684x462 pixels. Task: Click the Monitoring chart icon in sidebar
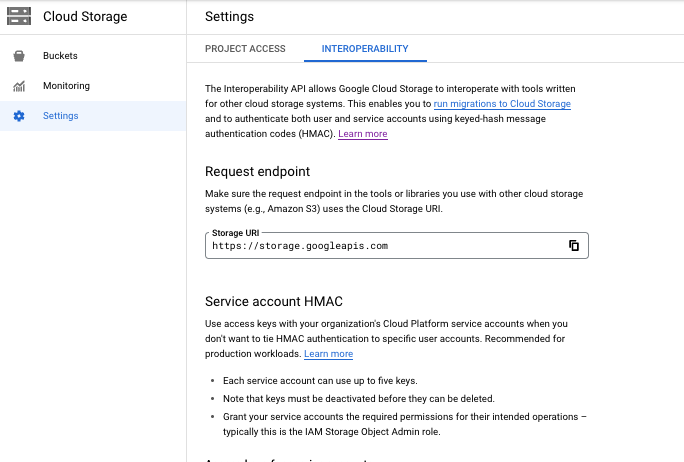coord(19,86)
